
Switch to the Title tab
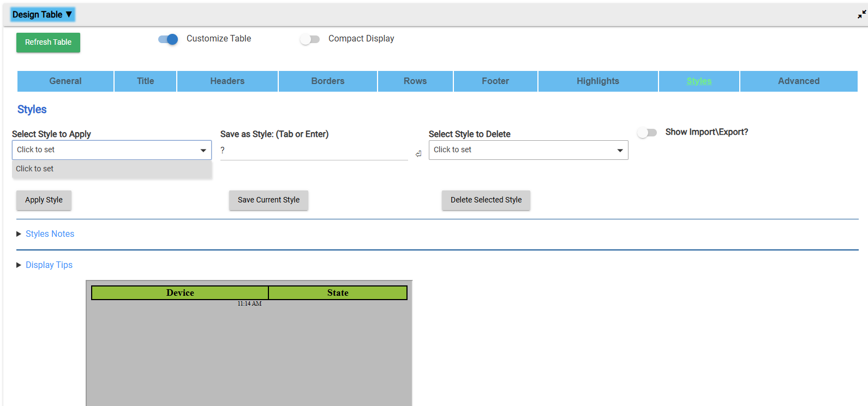point(145,81)
